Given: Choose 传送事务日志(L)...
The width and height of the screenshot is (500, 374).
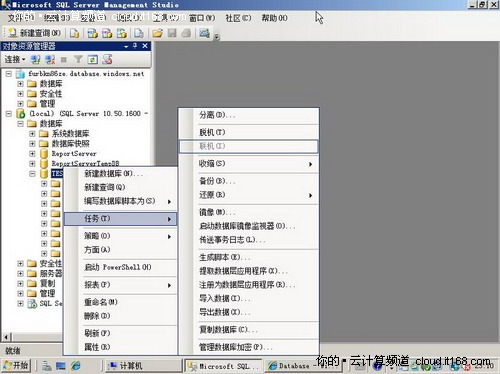Looking at the screenshot, I should click(x=249, y=240).
